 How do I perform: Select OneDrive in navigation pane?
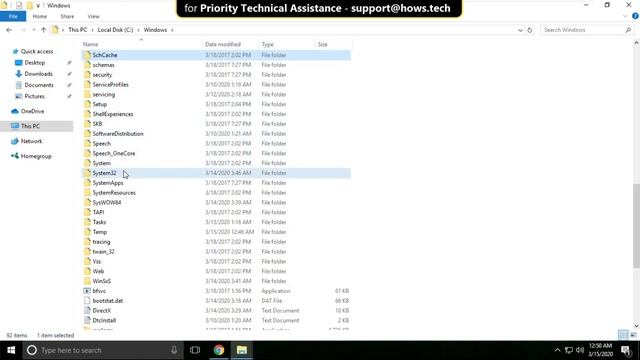(32, 111)
